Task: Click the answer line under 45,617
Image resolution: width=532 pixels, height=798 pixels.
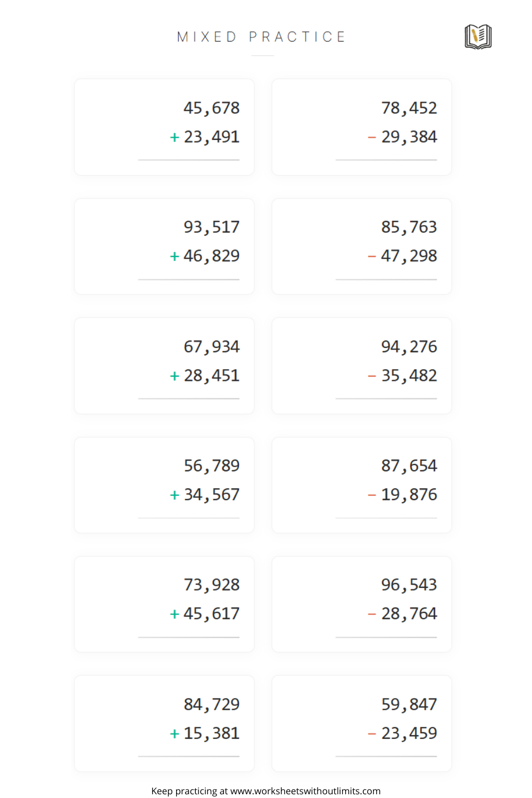Action: pos(189,637)
